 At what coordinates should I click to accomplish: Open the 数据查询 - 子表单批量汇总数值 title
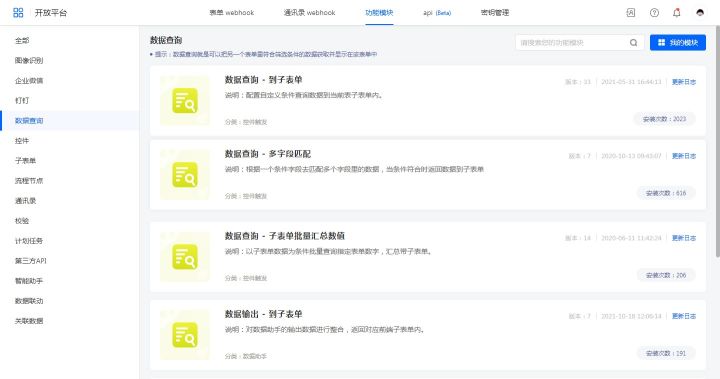pyautogui.click(x=285, y=236)
